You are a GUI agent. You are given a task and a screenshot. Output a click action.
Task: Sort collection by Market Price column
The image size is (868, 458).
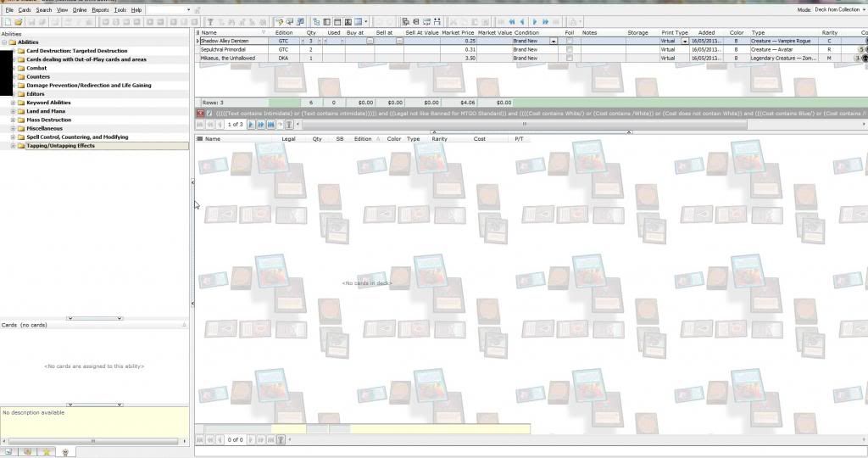pyautogui.click(x=458, y=33)
